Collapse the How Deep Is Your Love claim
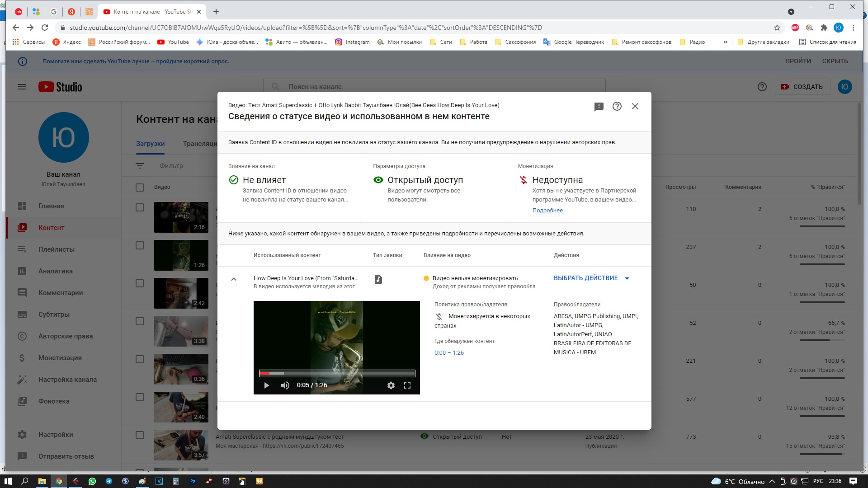The width and height of the screenshot is (868, 488). click(234, 279)
